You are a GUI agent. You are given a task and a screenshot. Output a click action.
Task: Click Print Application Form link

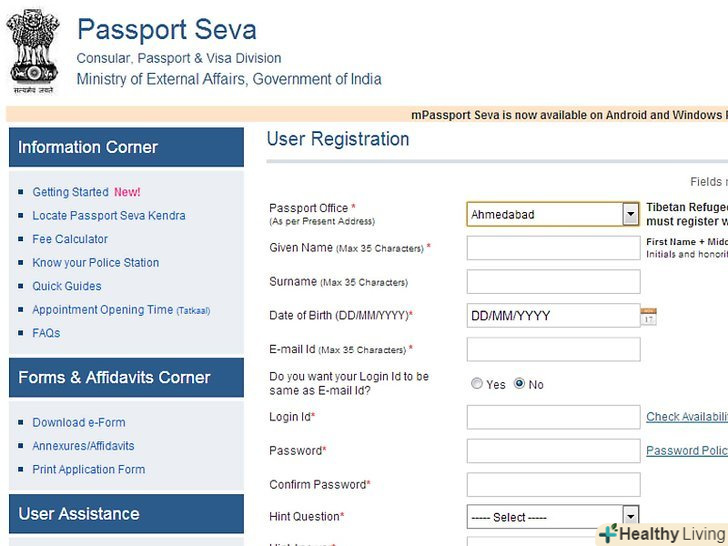[x=88, y=470]
